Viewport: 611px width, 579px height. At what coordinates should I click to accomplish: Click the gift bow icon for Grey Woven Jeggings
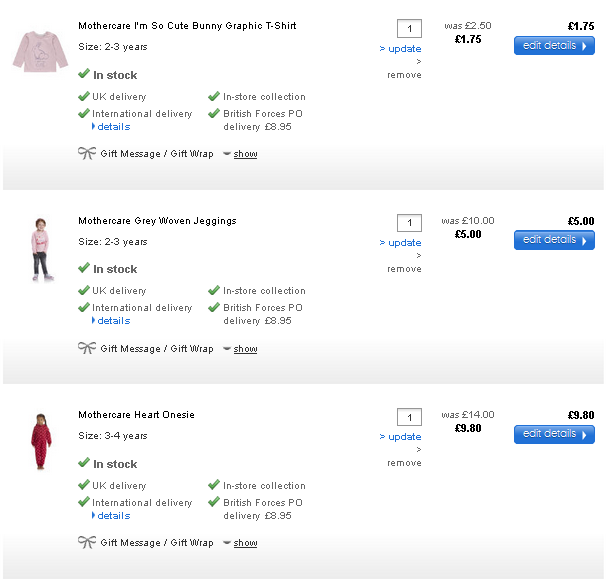pyautogui.click(x=87, y=349)
